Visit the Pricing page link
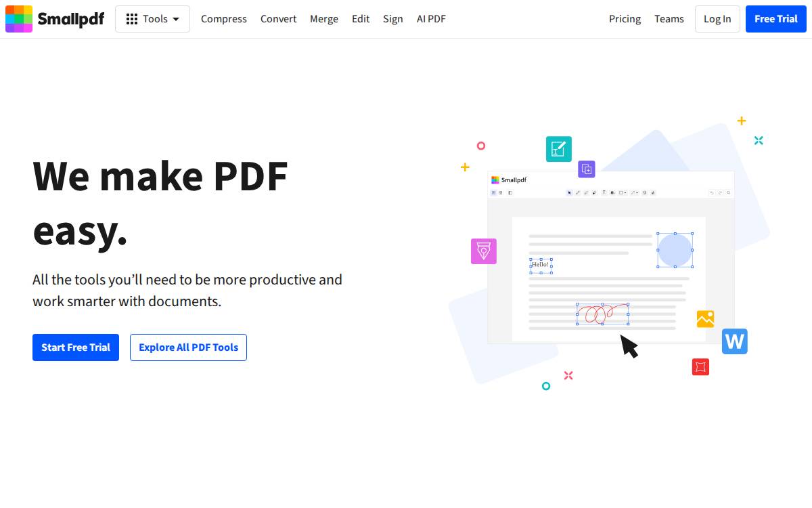 tap(625, 19)
